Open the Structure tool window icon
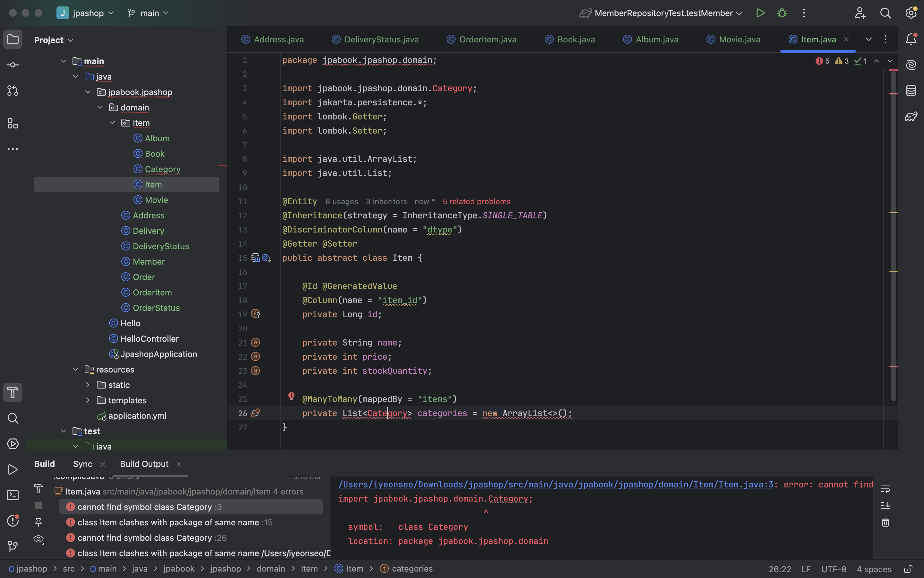 click(13, 124)
